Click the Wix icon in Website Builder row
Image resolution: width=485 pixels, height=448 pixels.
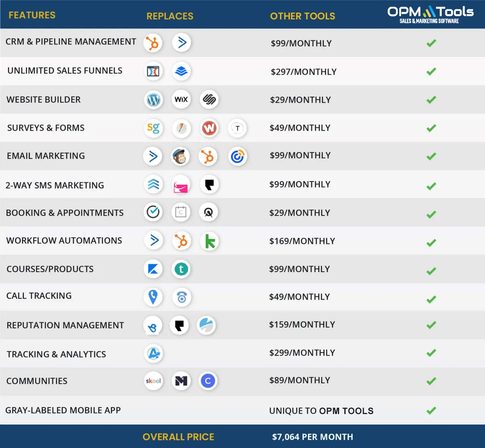tap(181, 99)
